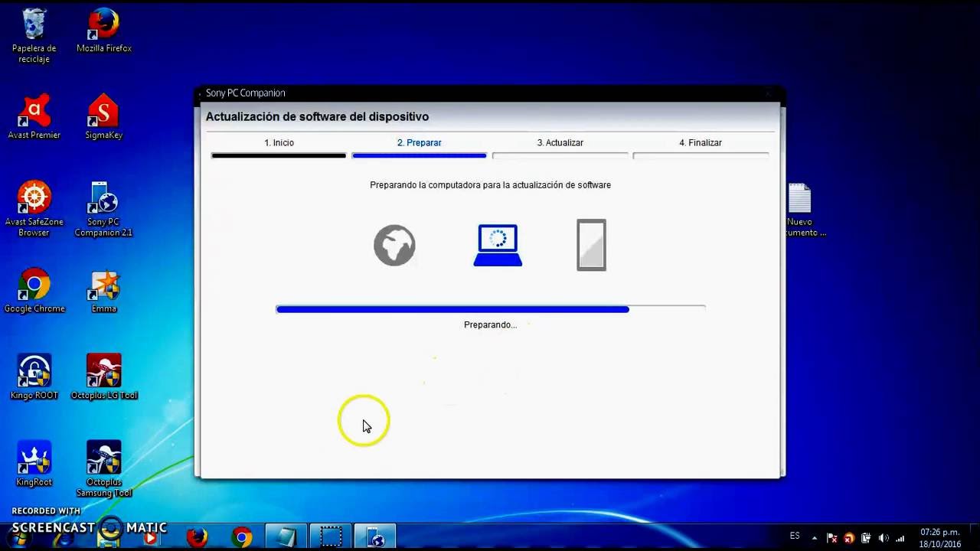
Task: Click the globe icon in the update dialog
Action: (x=394, y=245)
